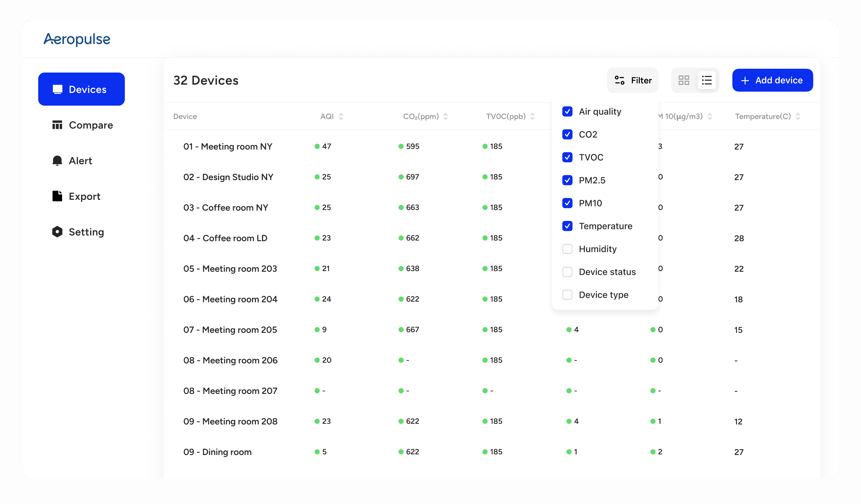Click the Alert bell icon
This screenshot has height=504, width=861.
tap(57, 160)
